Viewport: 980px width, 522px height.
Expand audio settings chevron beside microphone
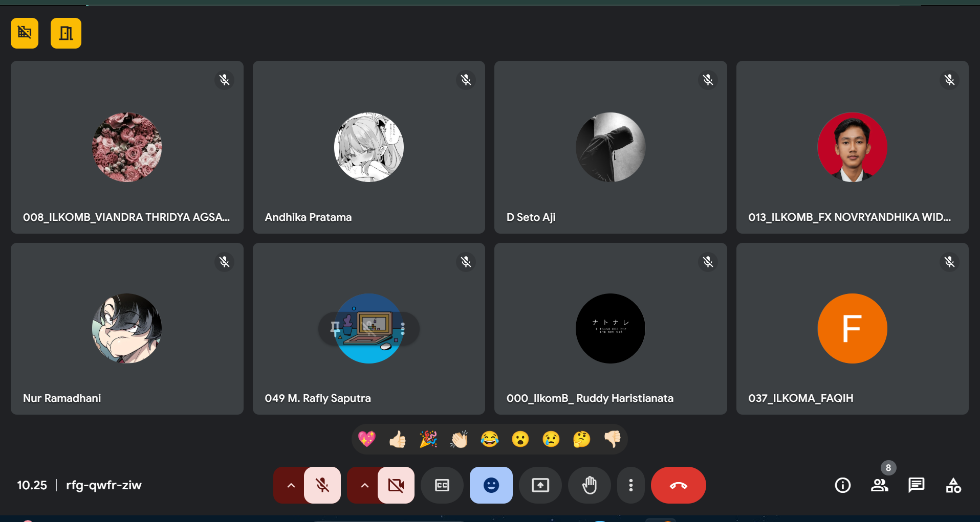point(291,485)
